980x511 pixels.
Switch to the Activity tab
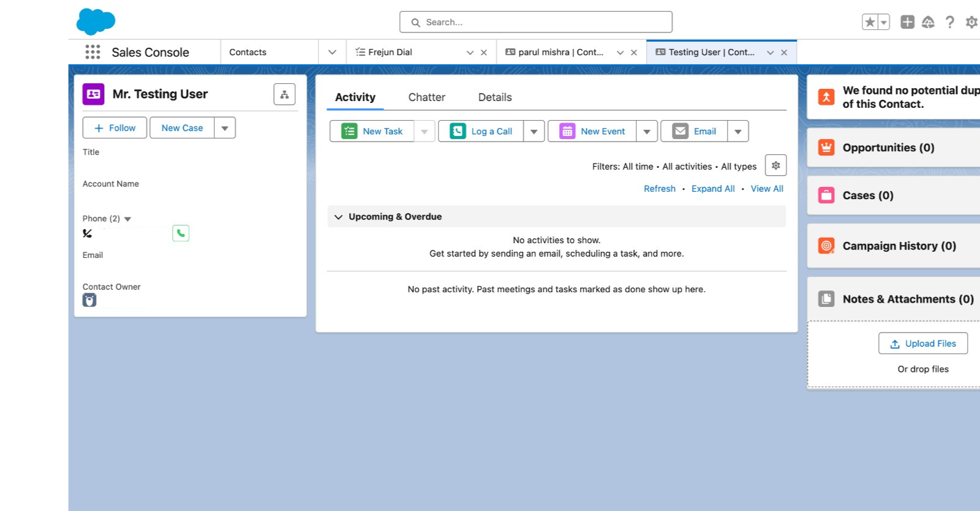(x=355, y=97)
